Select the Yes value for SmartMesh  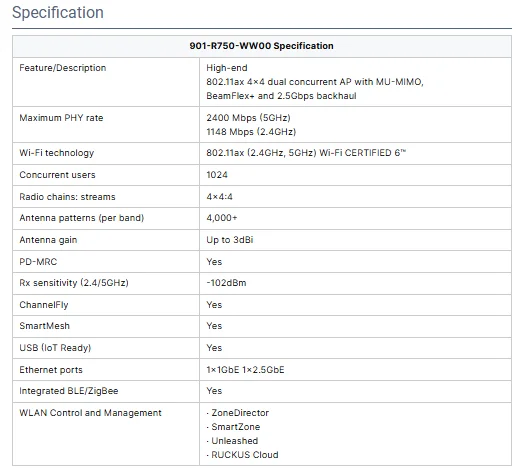coord(214,326)
